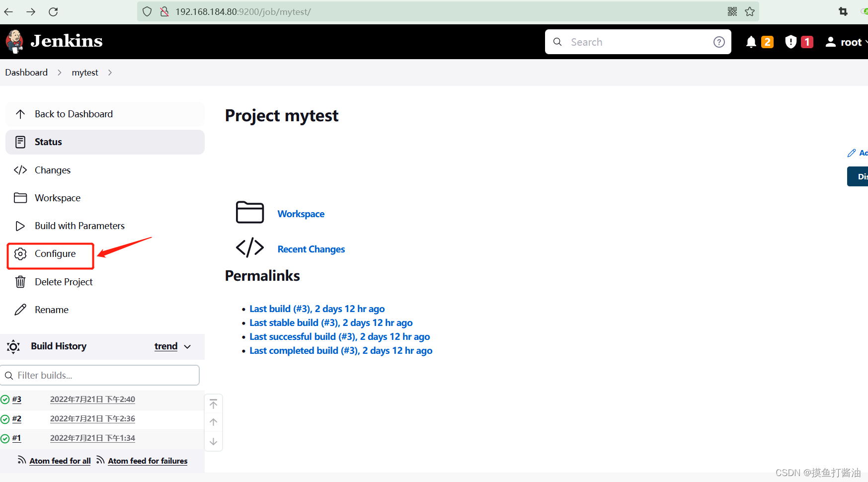
Task: Click build #3 timestamp 下午2:40
Action: pyautogui.click(x=92, y=399)
